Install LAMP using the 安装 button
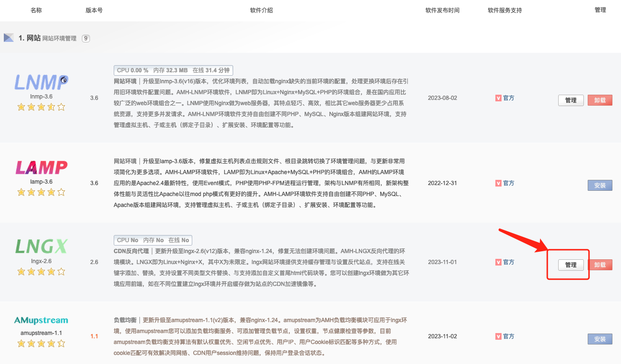 pyautogui.click(x=600, y=185)
